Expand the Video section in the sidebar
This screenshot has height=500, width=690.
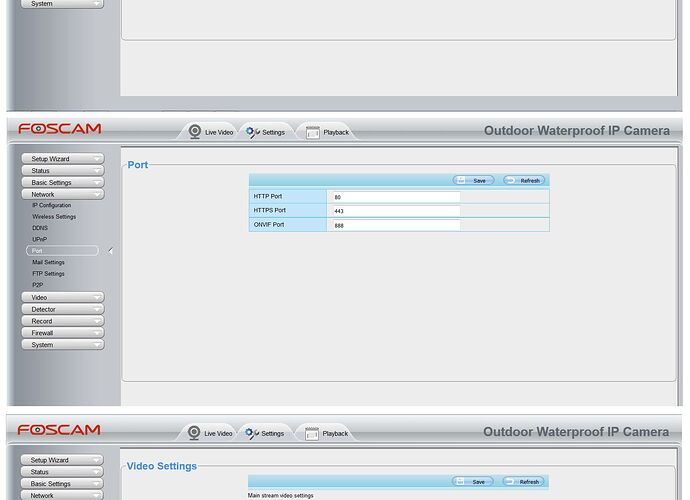[62, 297]
